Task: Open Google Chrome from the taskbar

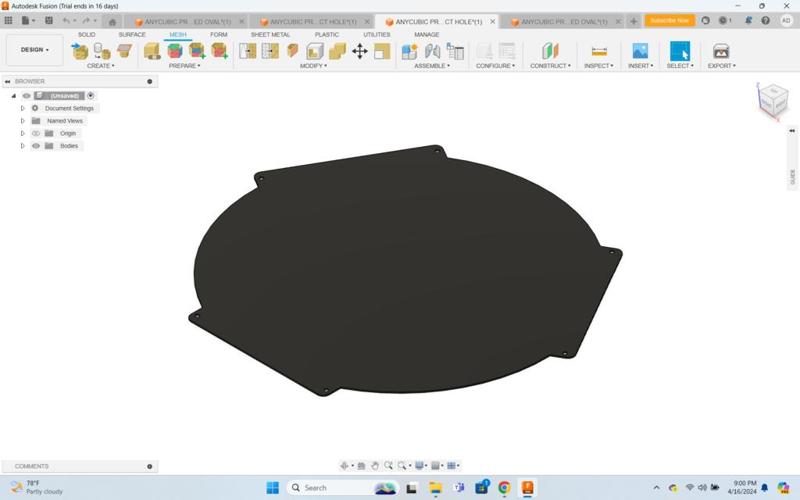Action: point(504,488)
